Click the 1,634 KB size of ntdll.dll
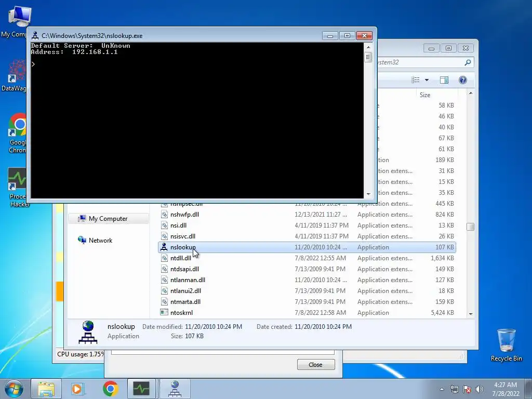This screenshot has width=532, height=399. pos(442,258)
